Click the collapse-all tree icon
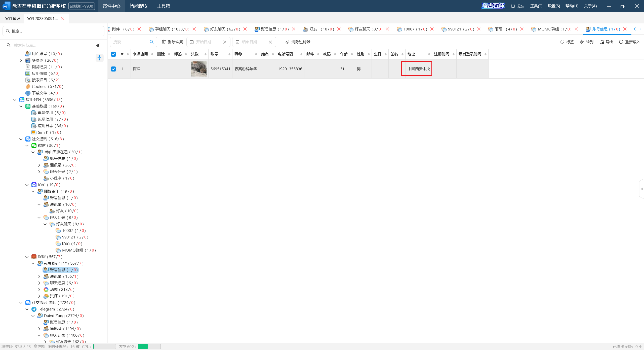The height and width of the screenshot is (350, 644). (99, 58)
